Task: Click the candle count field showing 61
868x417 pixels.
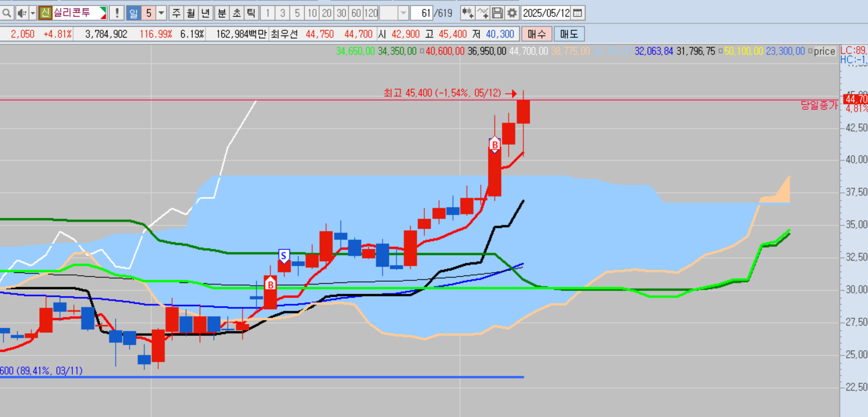Action: pos(421,13)
